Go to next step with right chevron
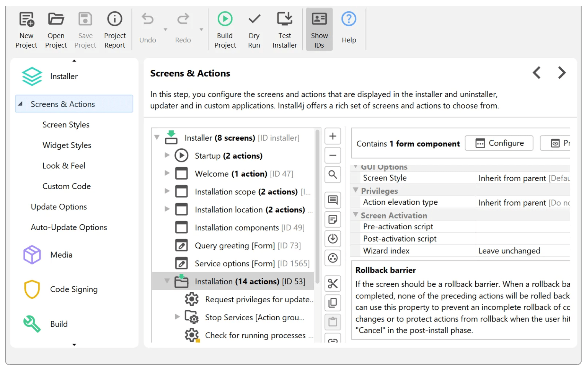 pos(562,73)
